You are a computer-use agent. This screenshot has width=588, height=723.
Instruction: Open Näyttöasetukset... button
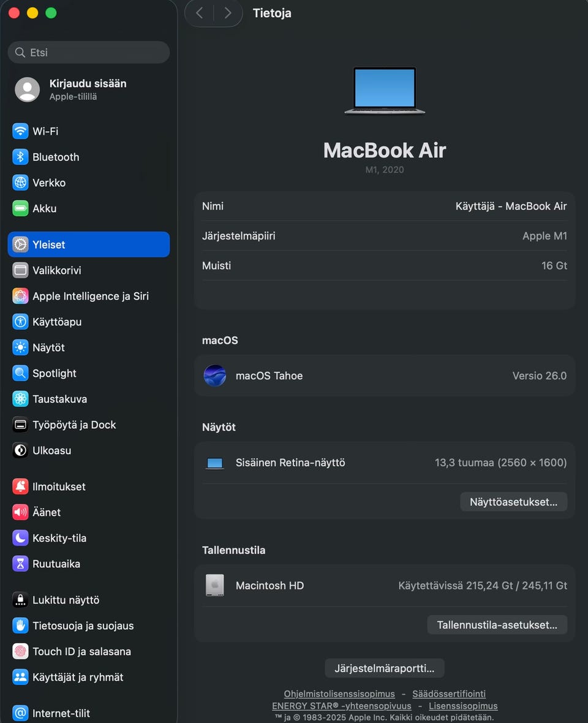(513, 502)
